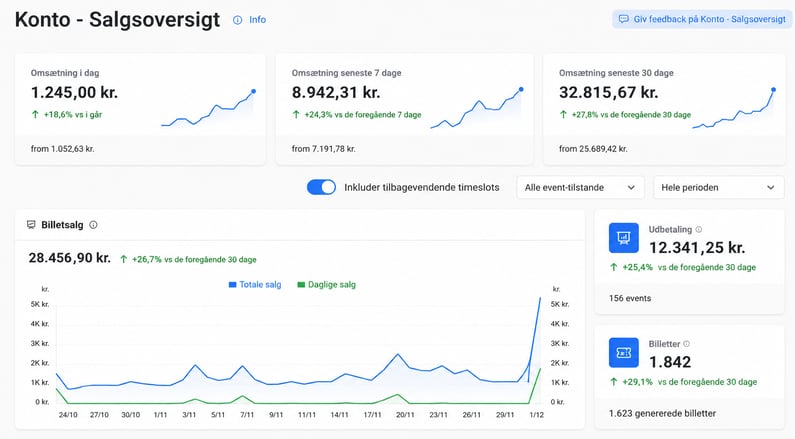This screenshot has height=439, width=795.
Task: Toggle Inkluder tilbagevendende timeslots switch
Action: coord(321,187)
